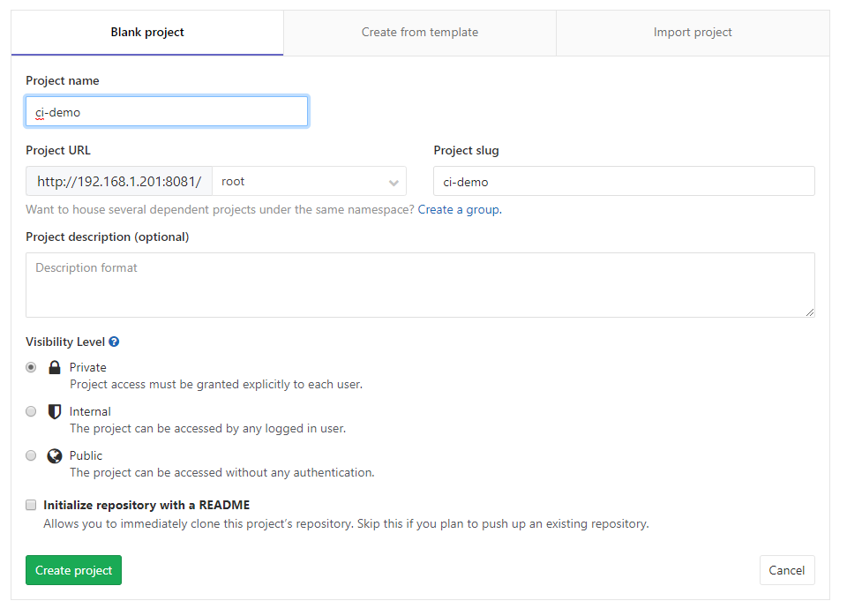The width and height of the screenshot is (847, 616).
Task: Click the Cancel button
Action: pyautogui.click(x=786, y=570)
